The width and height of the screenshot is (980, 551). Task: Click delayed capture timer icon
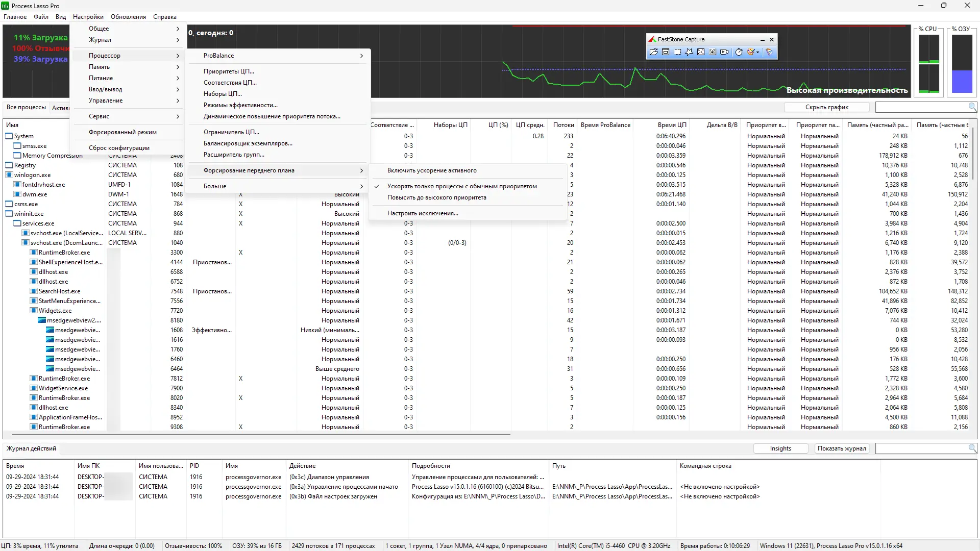(x=739, y=52)
